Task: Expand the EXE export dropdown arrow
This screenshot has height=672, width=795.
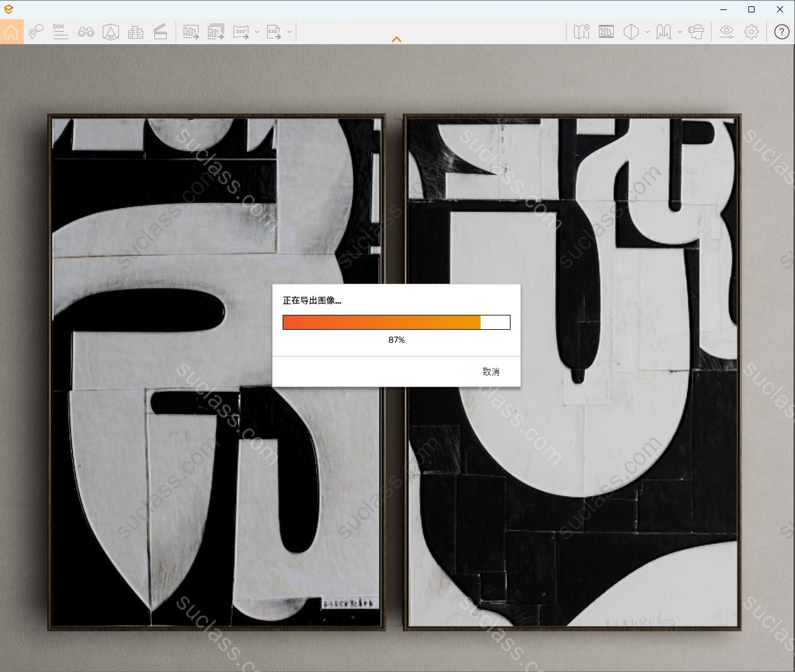Action: point(289,32)
